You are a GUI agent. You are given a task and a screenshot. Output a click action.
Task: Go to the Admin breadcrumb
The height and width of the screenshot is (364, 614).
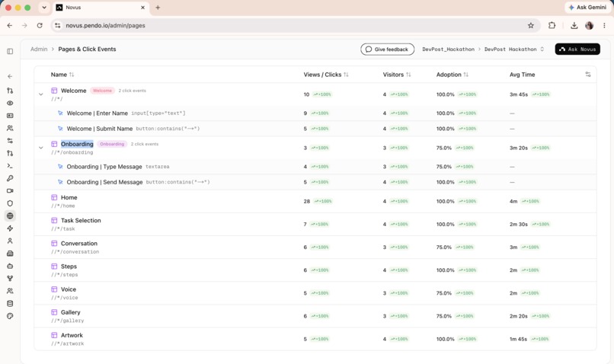[39, 49]
